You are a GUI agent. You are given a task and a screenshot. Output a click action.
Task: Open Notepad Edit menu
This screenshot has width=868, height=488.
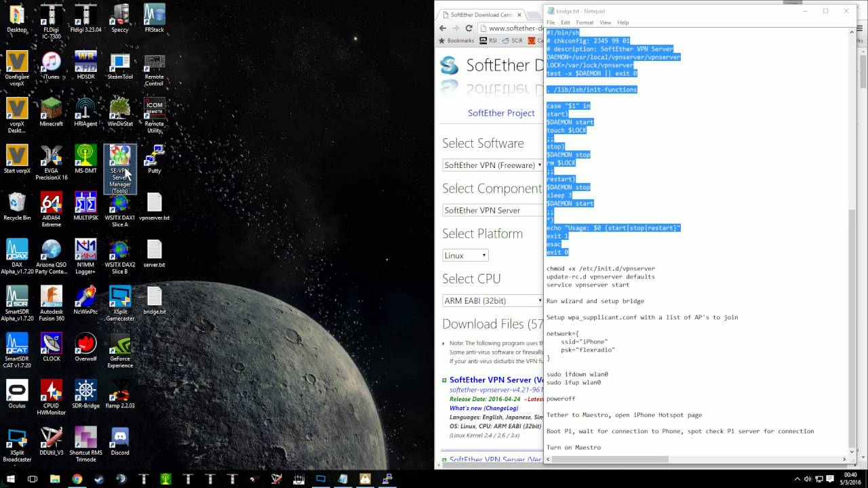(566, 22)
